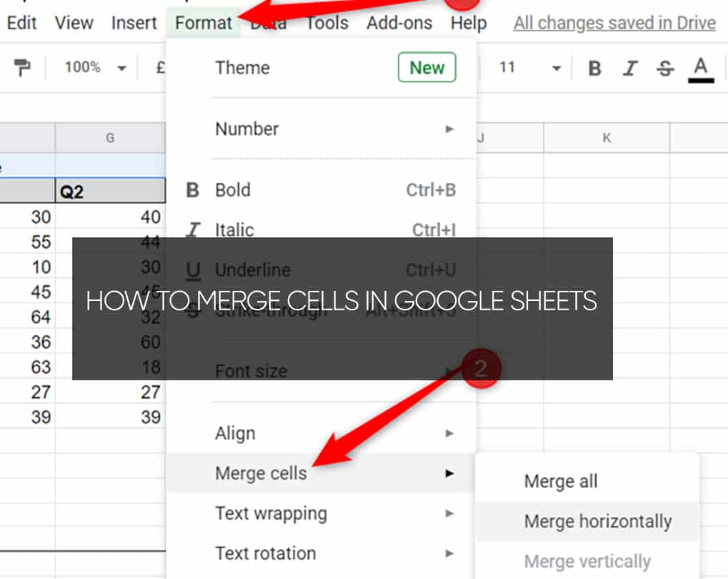Select the Q2 cell containing 27

[x=110, y=392]
